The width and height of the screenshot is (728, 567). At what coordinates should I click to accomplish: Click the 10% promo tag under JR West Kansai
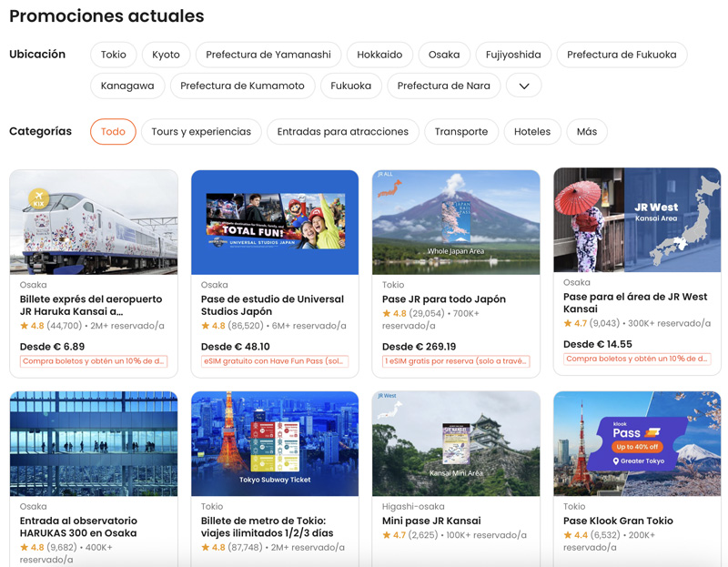click(x=637, y=359)
